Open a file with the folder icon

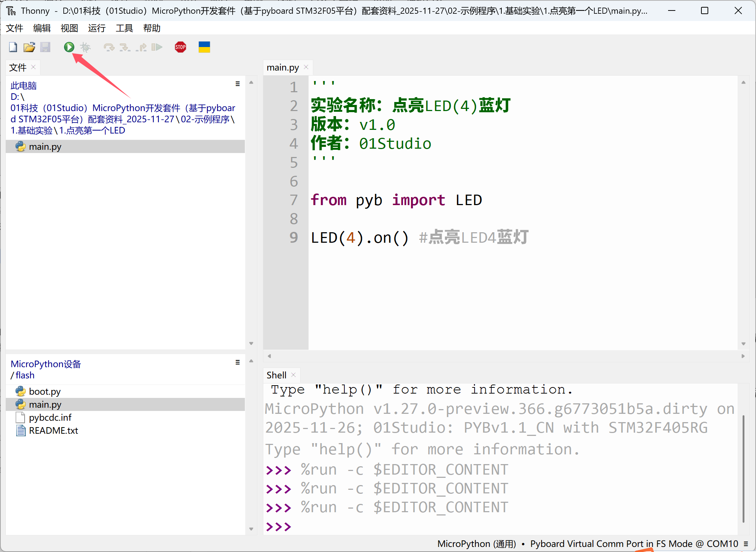(29, 47)
